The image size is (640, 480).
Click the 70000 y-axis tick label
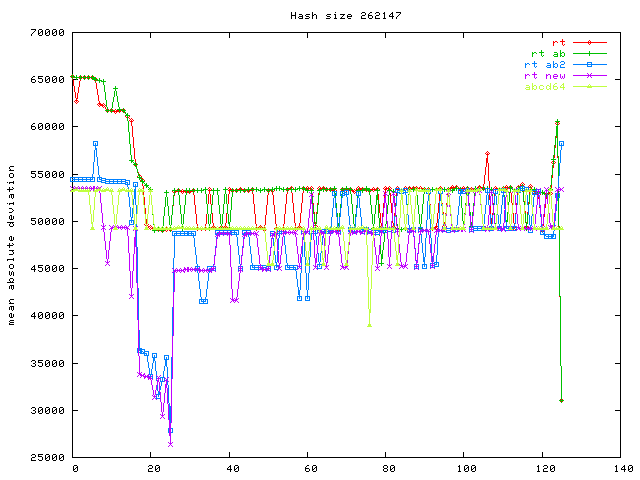pos(48,33)
